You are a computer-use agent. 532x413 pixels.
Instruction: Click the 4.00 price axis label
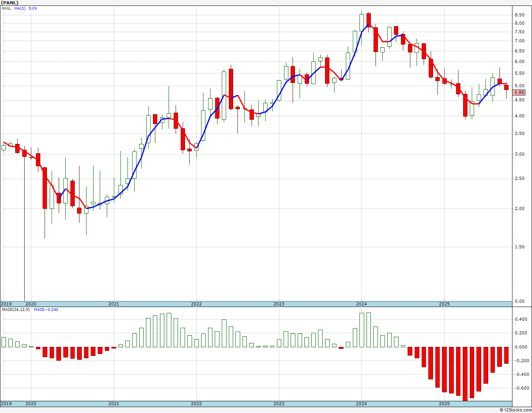tap(519, 116)
